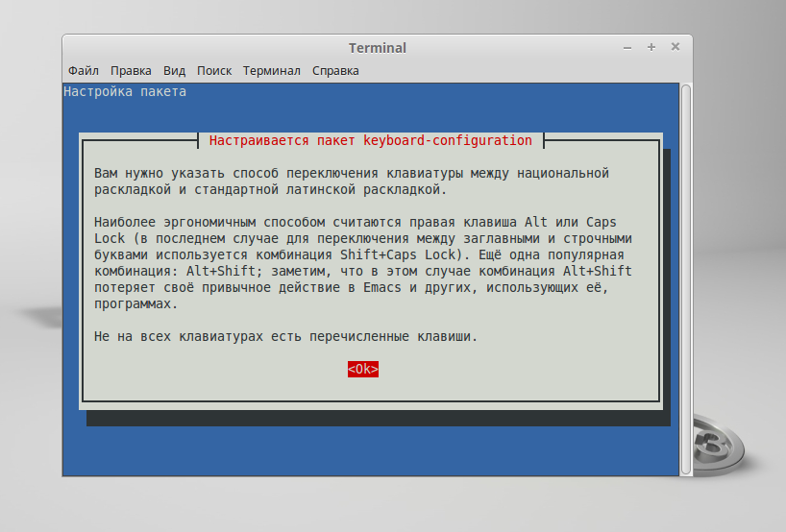Open the Правка menu
Image resolution: width=786 pixels, height=532 pixels.
click(x=131, y=71)
